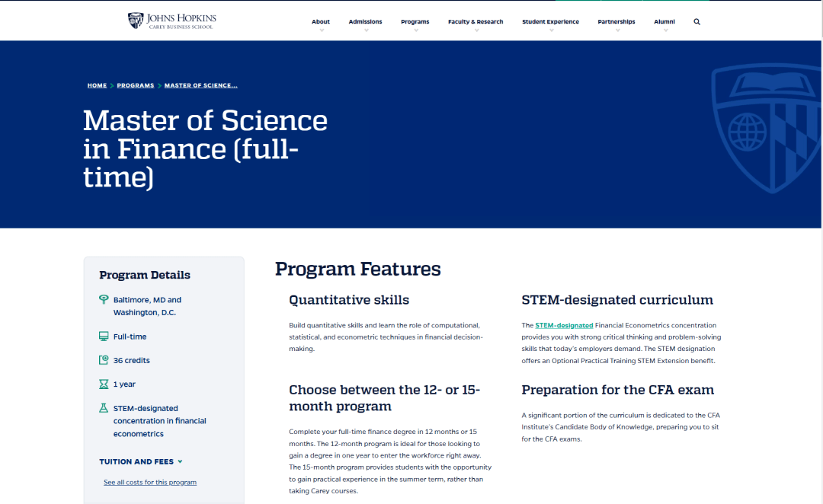Expand the Programs dropdown chevron
The image size is (823, 504).
(415, 31)
